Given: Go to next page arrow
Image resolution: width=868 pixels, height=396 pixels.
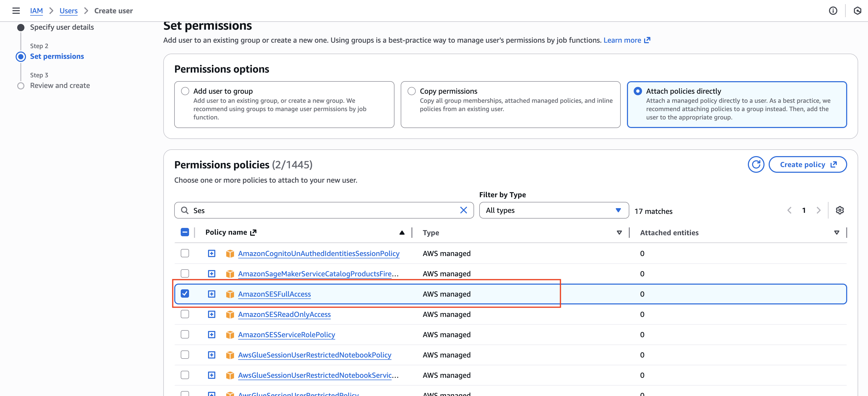Looking at the screenshot, I should pyautogui.click(x=819, y=210).
